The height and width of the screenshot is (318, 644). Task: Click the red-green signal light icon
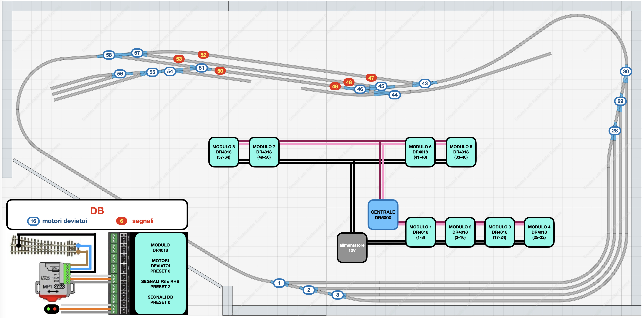coord(52,309)
